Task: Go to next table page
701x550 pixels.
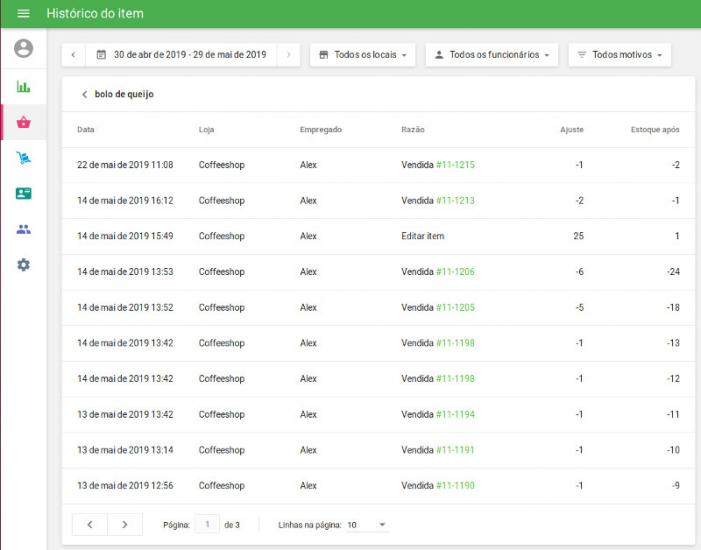Action: [124, 524]
